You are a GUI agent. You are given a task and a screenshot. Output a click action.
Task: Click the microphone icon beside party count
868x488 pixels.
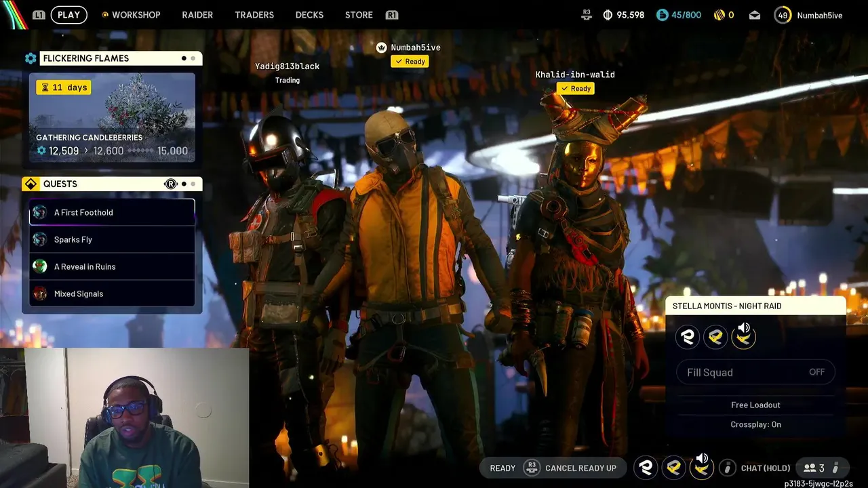[835, 468]
